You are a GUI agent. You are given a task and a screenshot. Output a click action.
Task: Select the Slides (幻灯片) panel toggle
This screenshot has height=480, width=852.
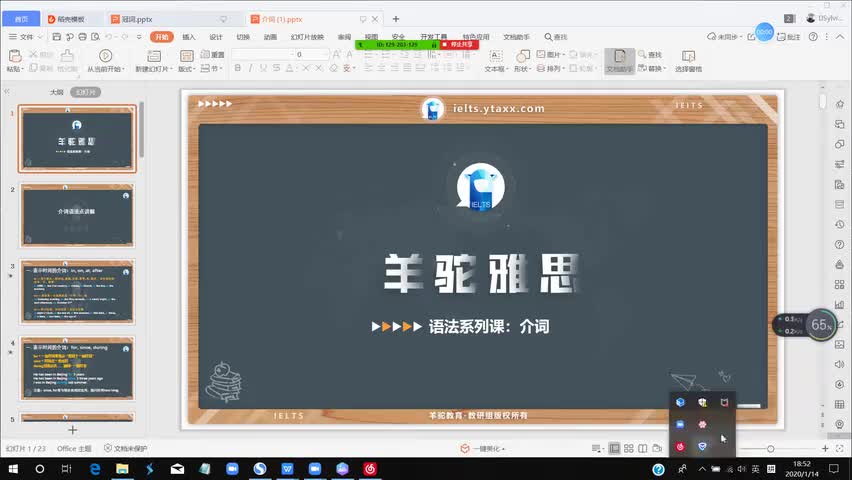click(x=85, y=92)
